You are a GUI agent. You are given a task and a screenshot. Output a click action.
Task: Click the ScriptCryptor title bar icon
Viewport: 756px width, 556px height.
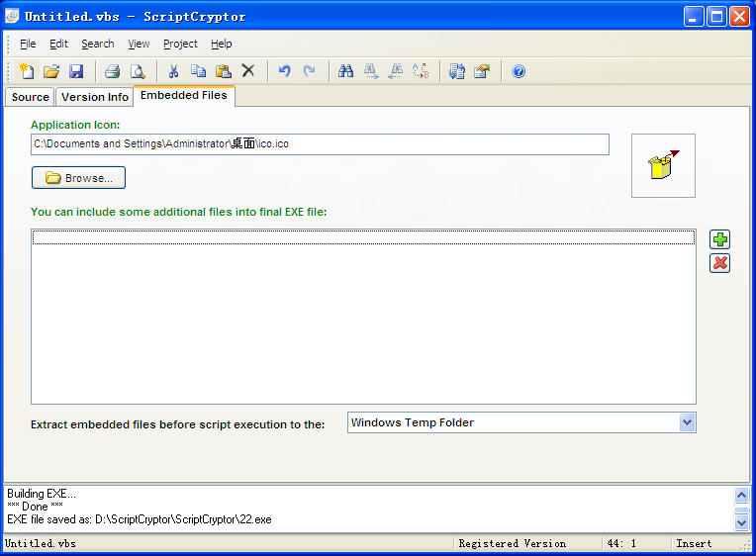(x=12, y=16)
